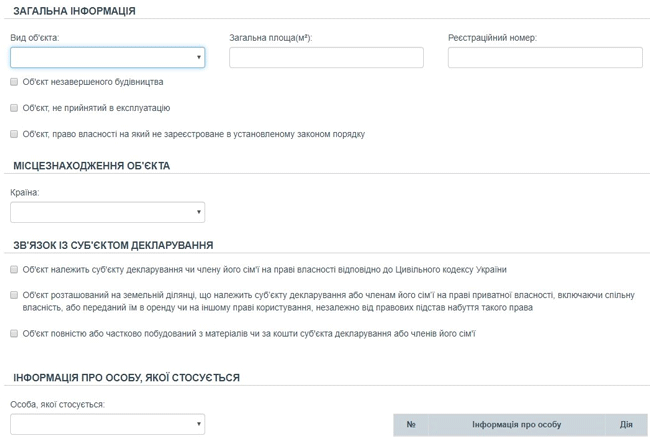This screenshot has width=650, height=445.
Task: Click the "МІСЦЕЗНАХОДЖЕННЯ ОБ'ЄКТА" section heading
Action: pyautogui.click(x=92, y=165)
